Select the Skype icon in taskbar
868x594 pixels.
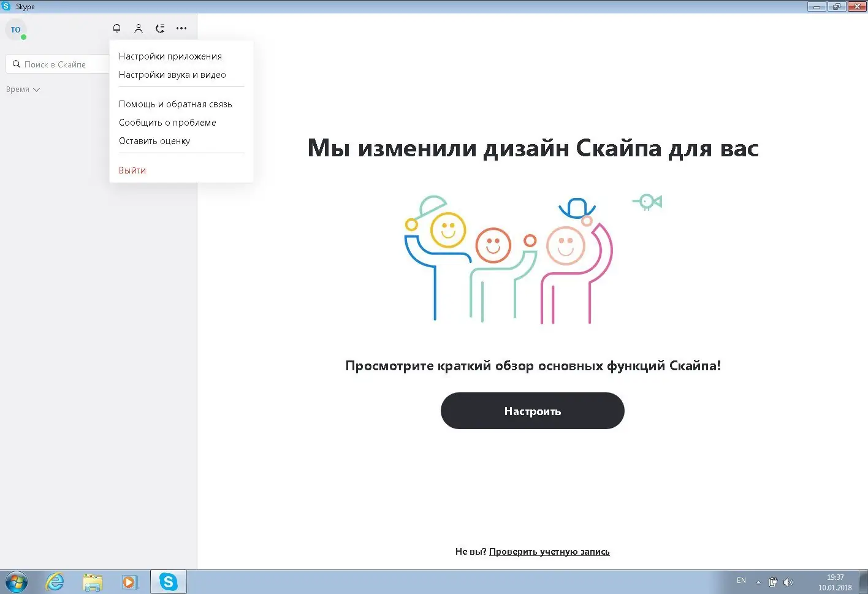coord(168,581)
